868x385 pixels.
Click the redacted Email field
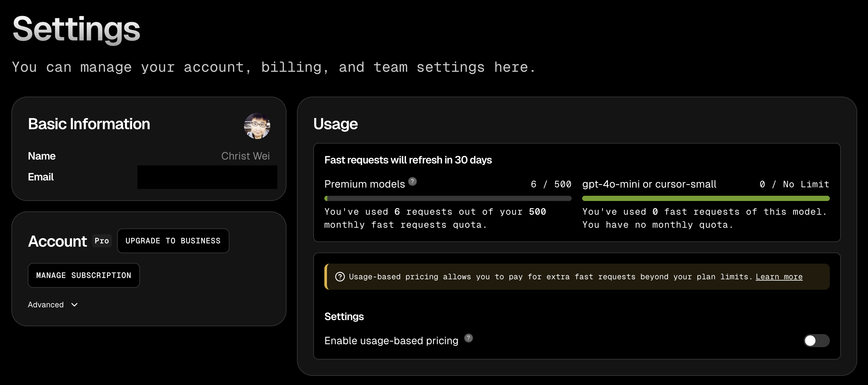207,177
